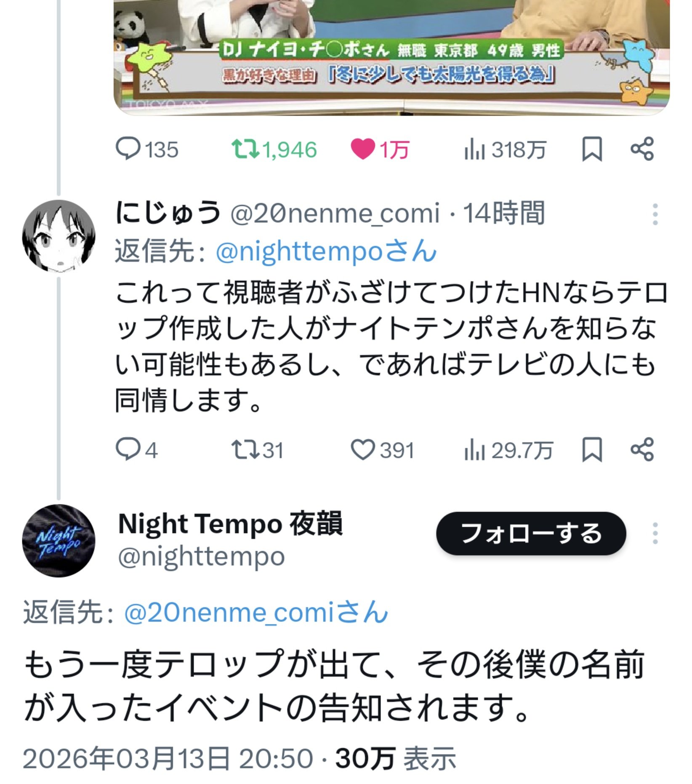Tap the フォローする button for Night Tempo
Viewport: 692px width, 784px height.
(x=531, y=533)
